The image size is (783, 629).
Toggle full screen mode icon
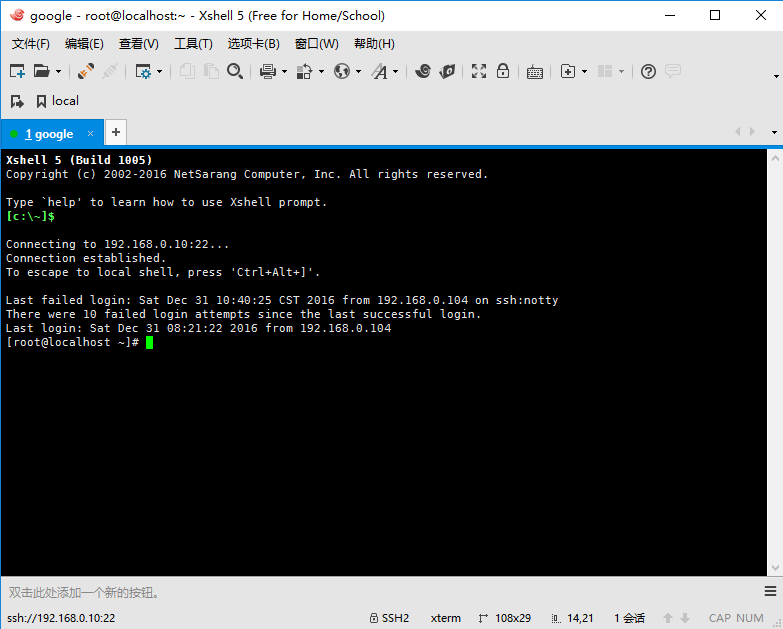(x=479, y=71)
